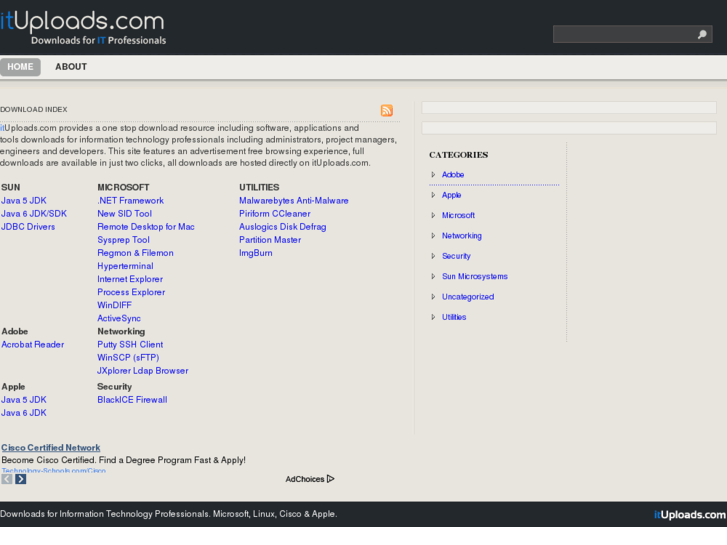Open the Putty SSH Client link
This screenshot has width=727, height=545.
click(x=130, y=345)
